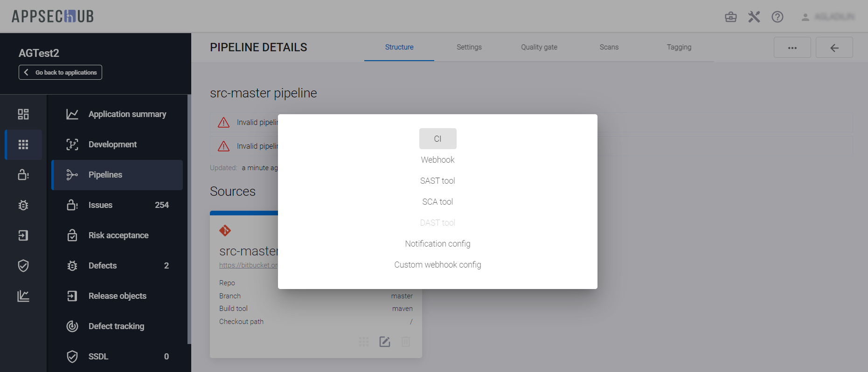
Task: Click Go back to applications button
Action: tap(60, 72)
